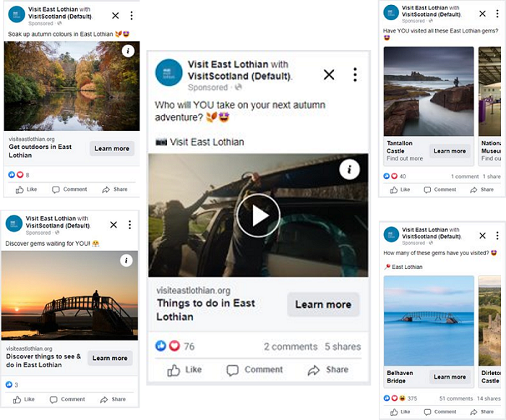Close the How many gems visited ad
The width and height of the screenshot is (506, 420).
tap(482, 236)
